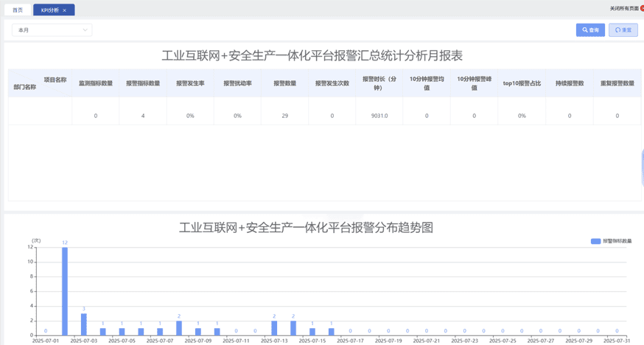Viewport: 644px width, 345px height.
Task: Click the chart bar labeled 3
Action: tap(84, 324)
